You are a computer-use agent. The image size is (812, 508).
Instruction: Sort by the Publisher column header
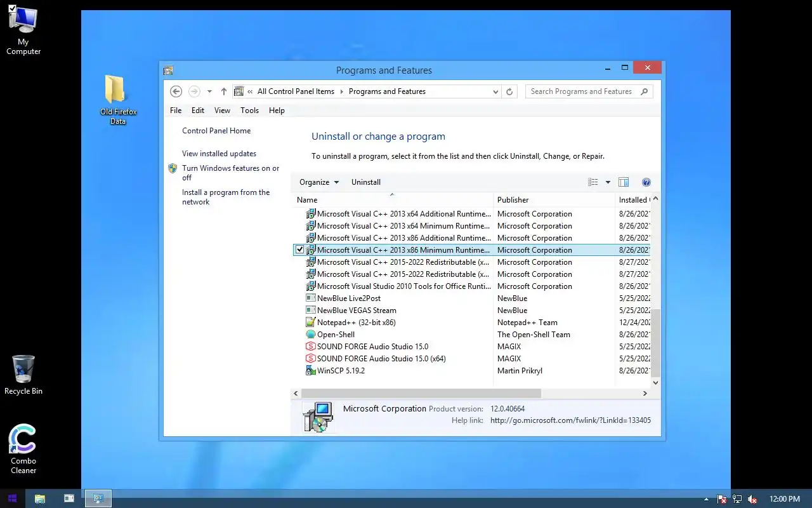click(554, 200)
